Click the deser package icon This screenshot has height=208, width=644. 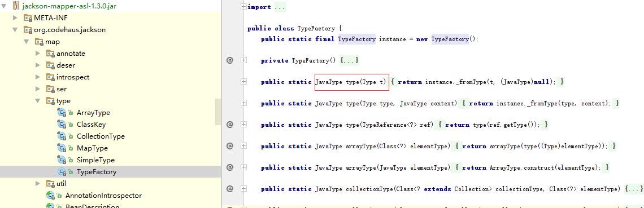(x=50, y=65)
